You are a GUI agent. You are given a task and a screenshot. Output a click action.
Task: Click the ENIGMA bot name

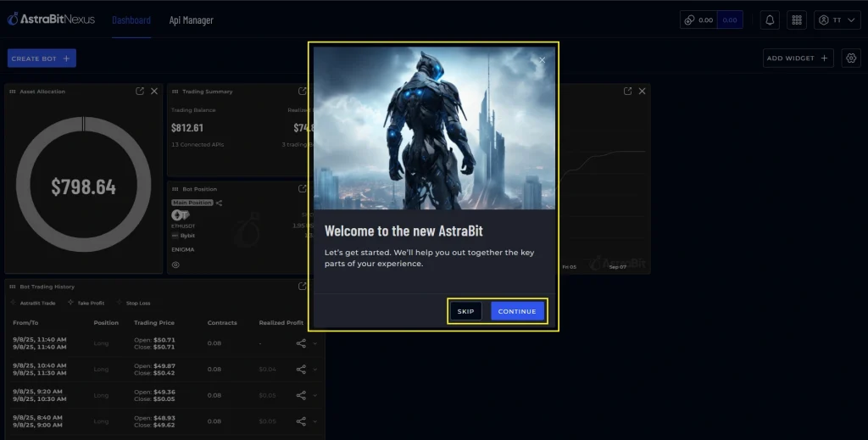pos(183,249)
